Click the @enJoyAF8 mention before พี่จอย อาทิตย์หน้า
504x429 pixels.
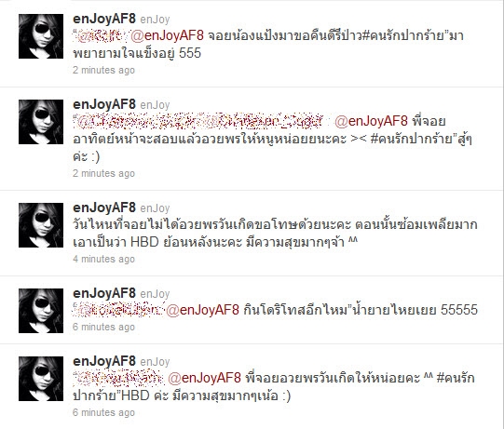coord(371,121)
